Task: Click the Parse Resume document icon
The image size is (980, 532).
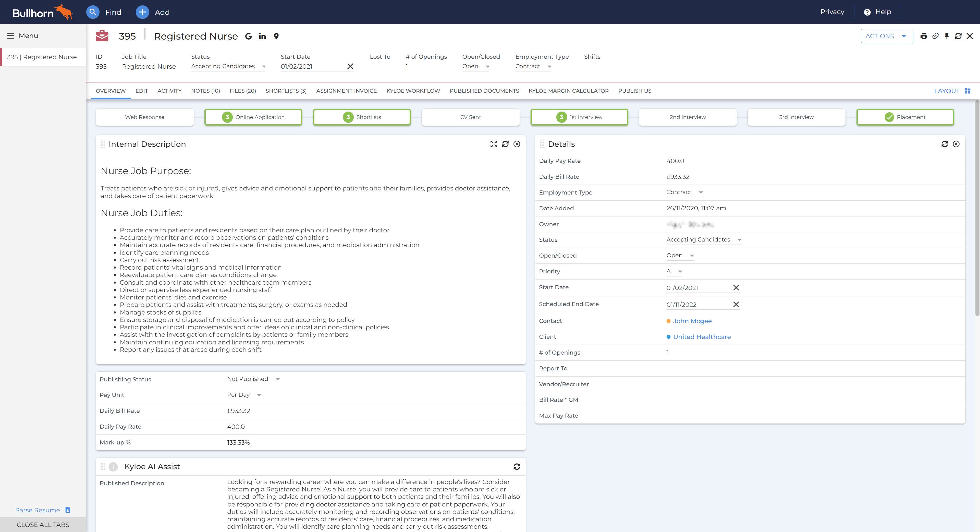Action: pyautogui.click(x=68, y=510)
